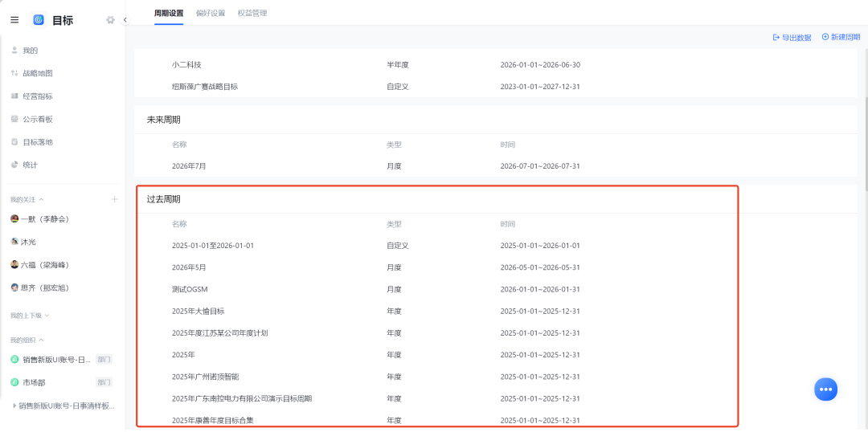Click avatar of 思齐（那宏旭）
This screenshot has width=868, height=432.
tap(15, 287)
